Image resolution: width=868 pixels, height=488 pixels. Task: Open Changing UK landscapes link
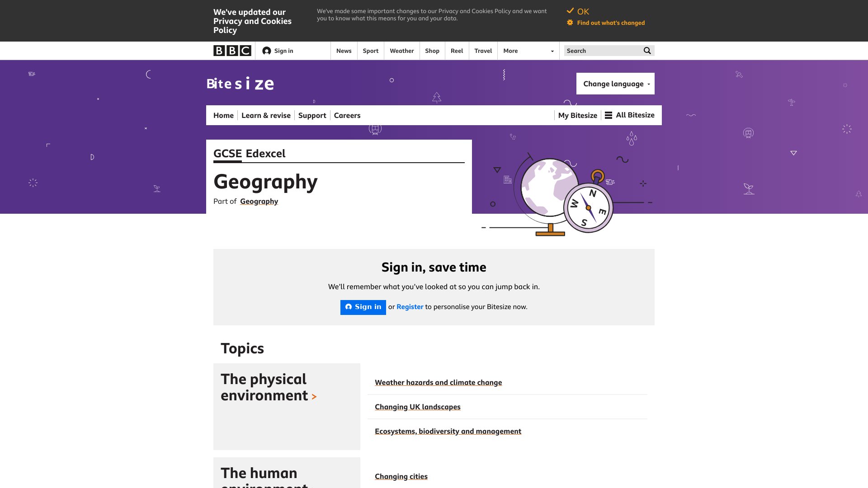click(417, 407)
